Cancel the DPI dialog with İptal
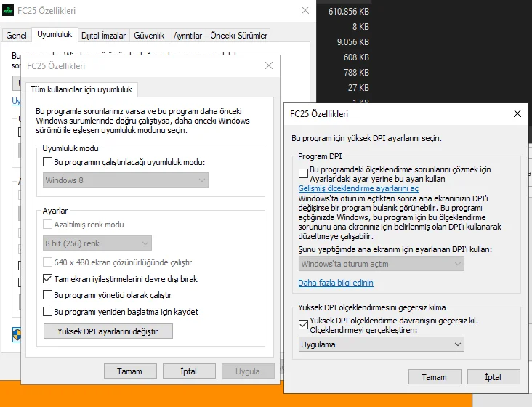The height and width of the screenshot is (407, 532). [x=493, y=376]
